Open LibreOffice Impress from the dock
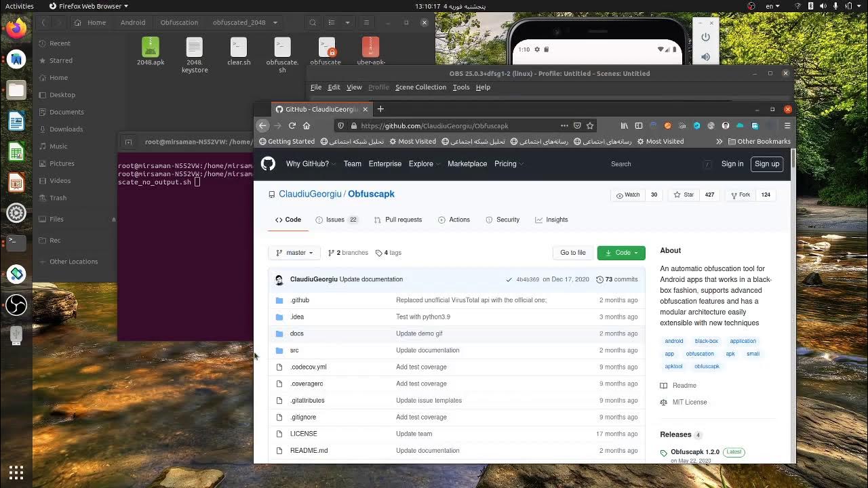 (x=16, y=182)
